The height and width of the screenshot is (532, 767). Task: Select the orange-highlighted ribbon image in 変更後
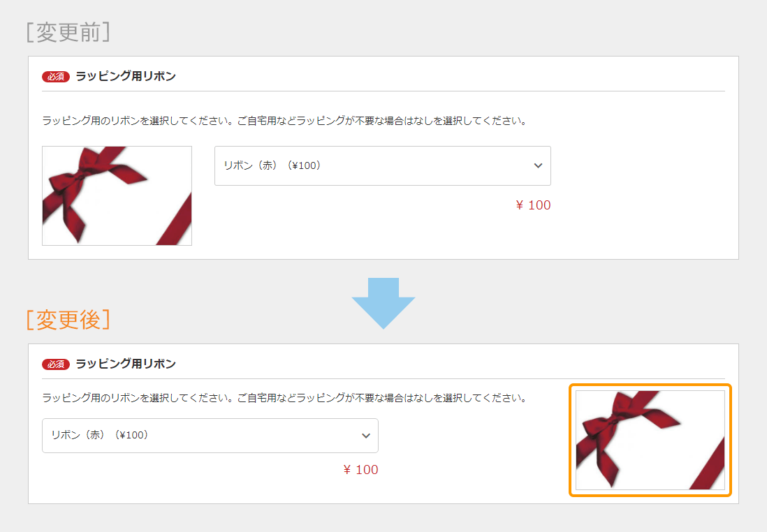coord(650,440)
